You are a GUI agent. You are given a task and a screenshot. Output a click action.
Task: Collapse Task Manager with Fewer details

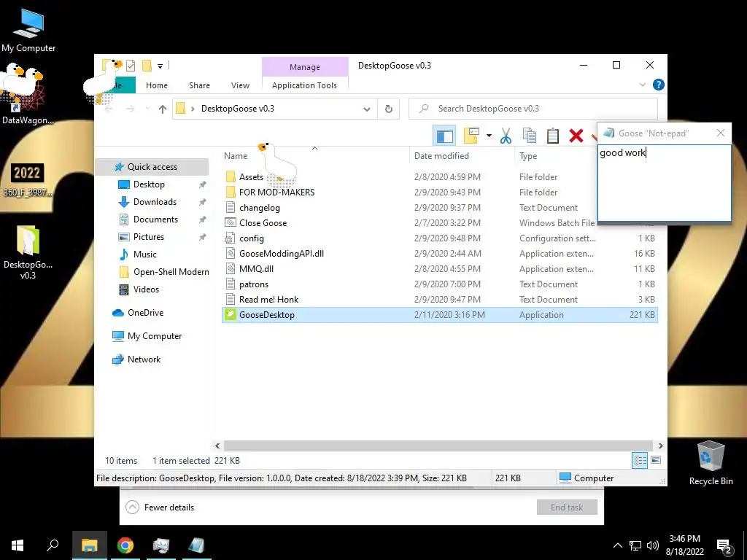[x=160, y=507]
